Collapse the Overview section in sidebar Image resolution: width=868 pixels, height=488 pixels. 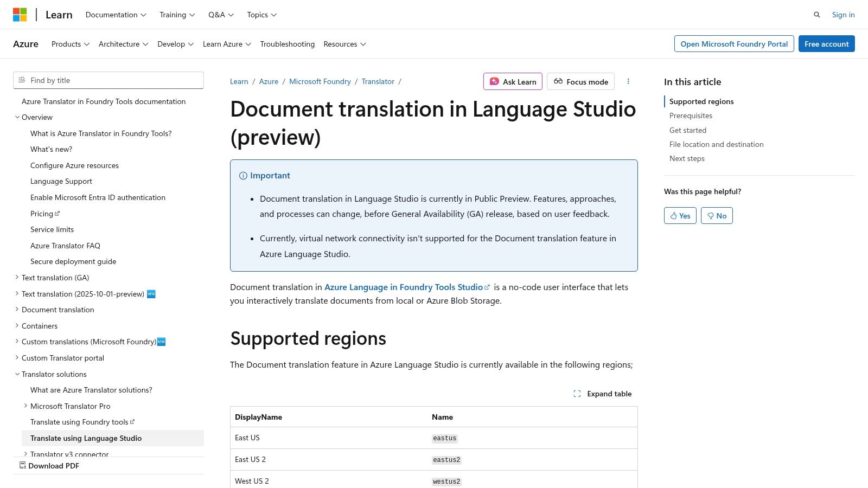pos(17,117)
